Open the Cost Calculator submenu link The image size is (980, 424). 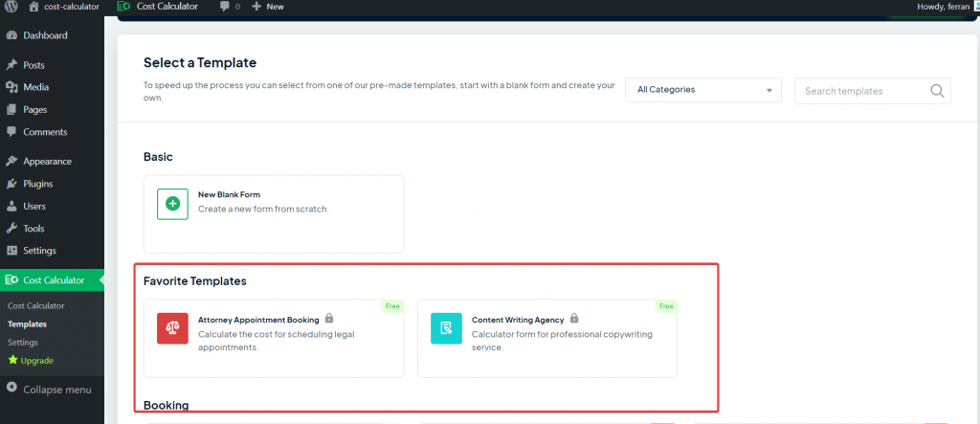pos(35,306)
